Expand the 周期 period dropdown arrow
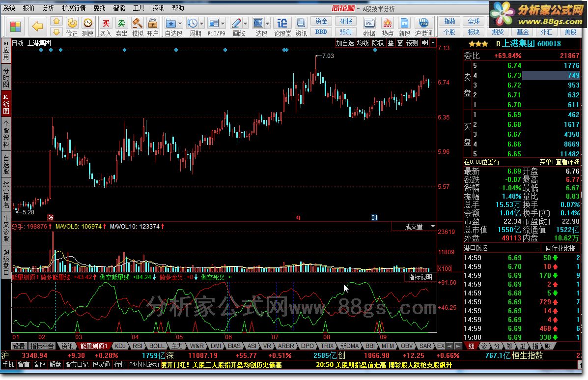Viewport: 588px width, 380px height. pos(201,24)
